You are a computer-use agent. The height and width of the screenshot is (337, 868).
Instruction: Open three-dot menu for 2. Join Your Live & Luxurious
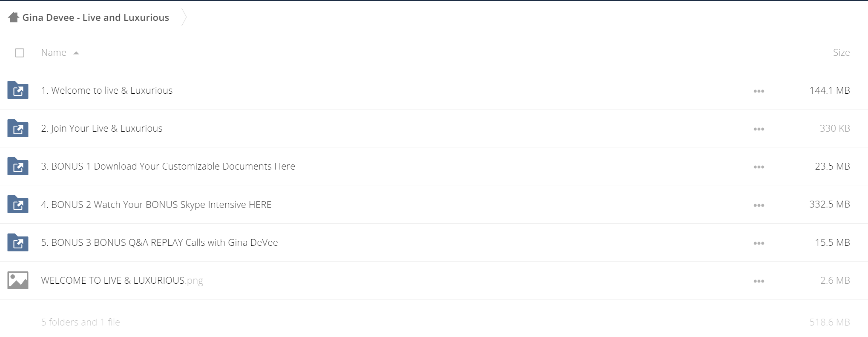point(759,129)
